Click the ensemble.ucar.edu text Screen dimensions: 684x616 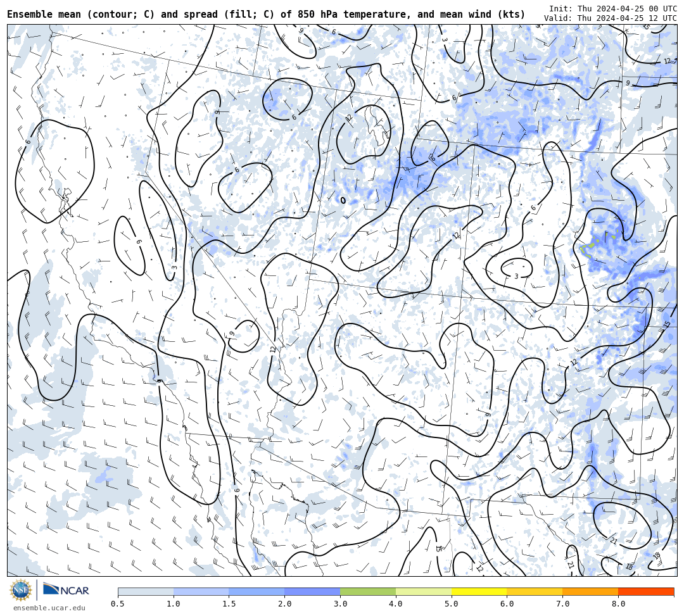click(49, 608)
